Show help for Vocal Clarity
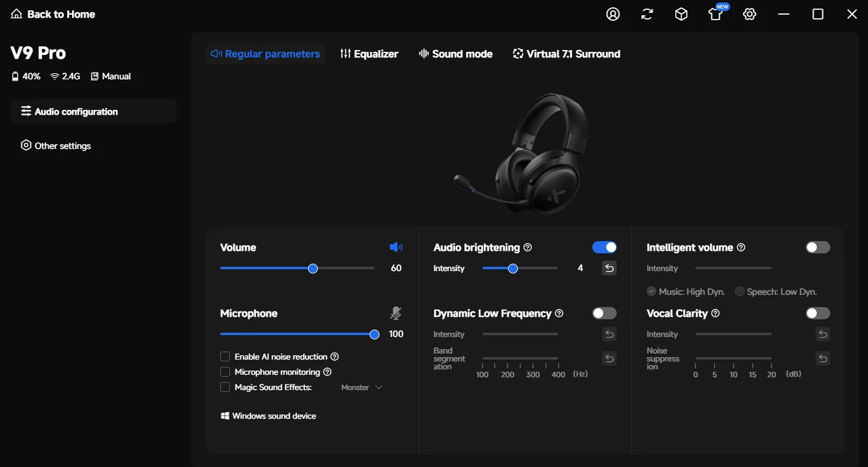Image resolution: width=868 pixels, height=467 pixels. point(716,313)
